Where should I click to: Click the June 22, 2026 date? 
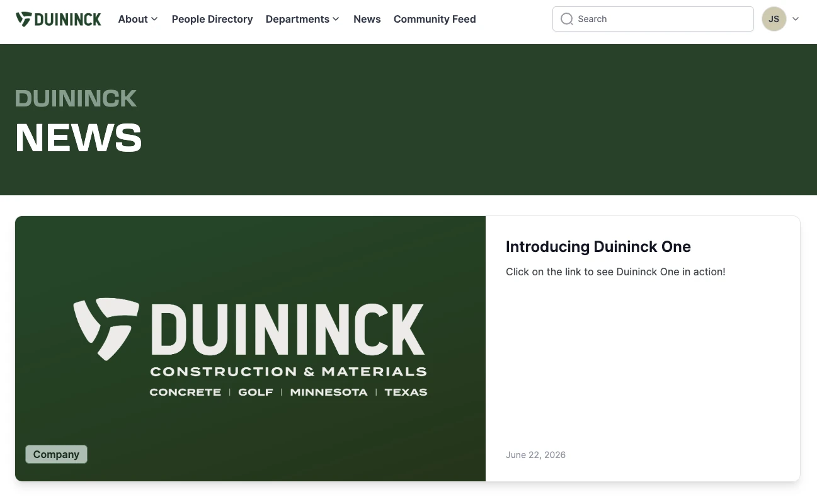coord(535,455)
